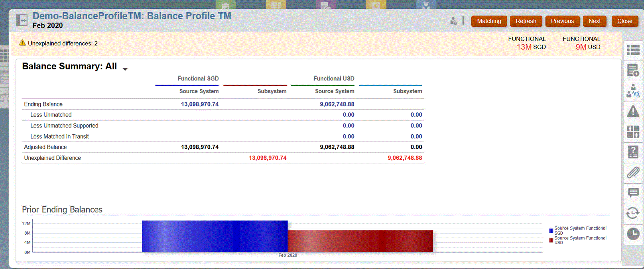Open the Warnings triangle icon in sidebar

click(x=633, y=111)
